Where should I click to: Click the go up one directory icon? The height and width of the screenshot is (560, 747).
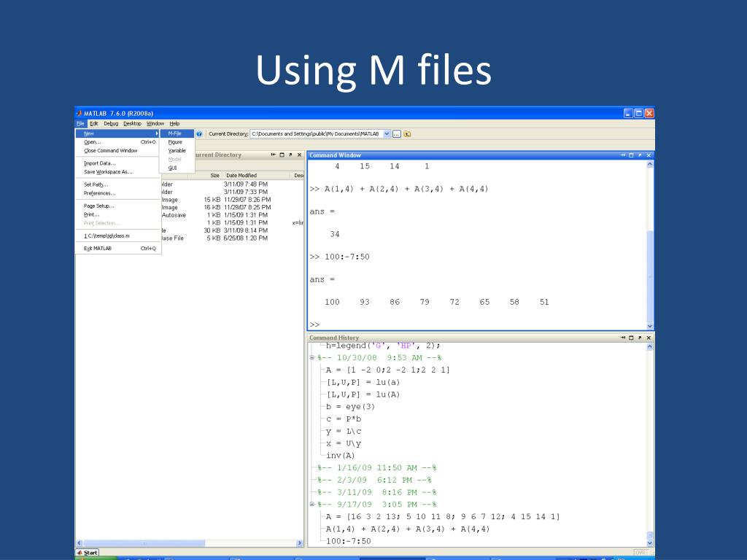407,134
